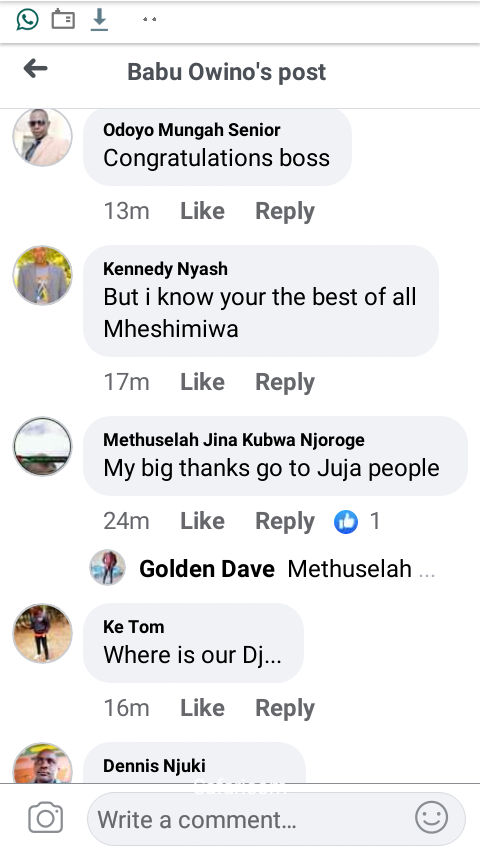Open the wallet notification icon in status bar
The height and width of the screenshot is (854, 480).
[x=63, y=20]
